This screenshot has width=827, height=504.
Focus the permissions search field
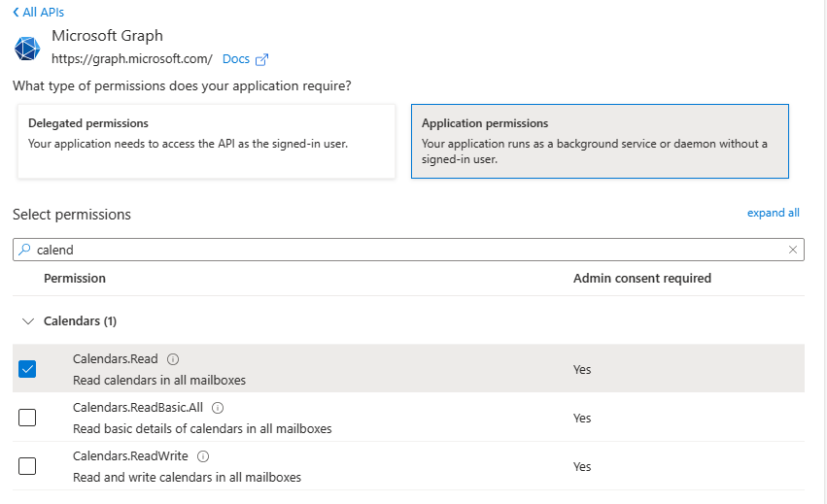coord(408,250)
